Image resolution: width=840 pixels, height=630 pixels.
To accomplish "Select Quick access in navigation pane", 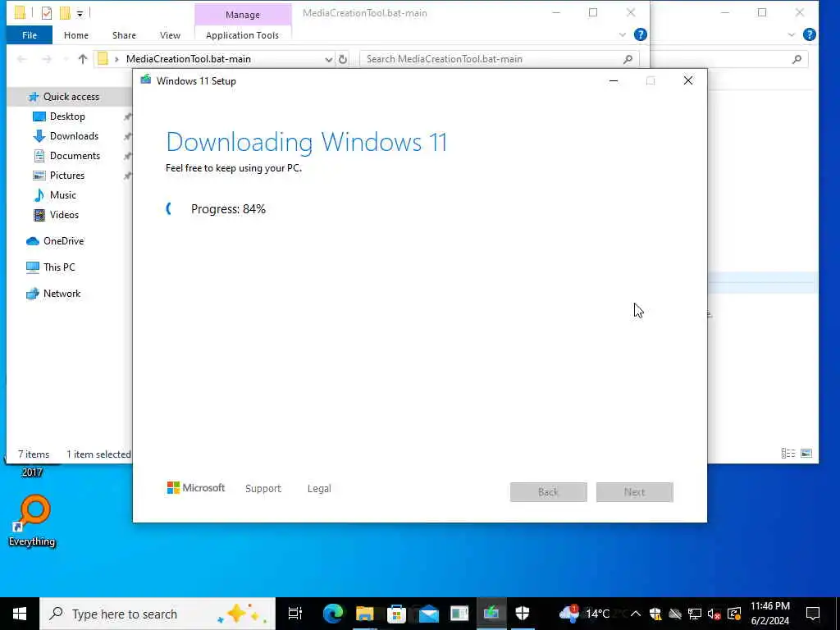I will (x=71, y=97).
